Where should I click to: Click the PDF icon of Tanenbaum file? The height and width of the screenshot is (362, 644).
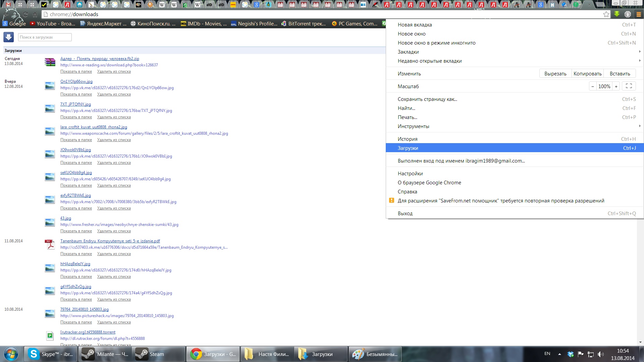click(50, 244)
